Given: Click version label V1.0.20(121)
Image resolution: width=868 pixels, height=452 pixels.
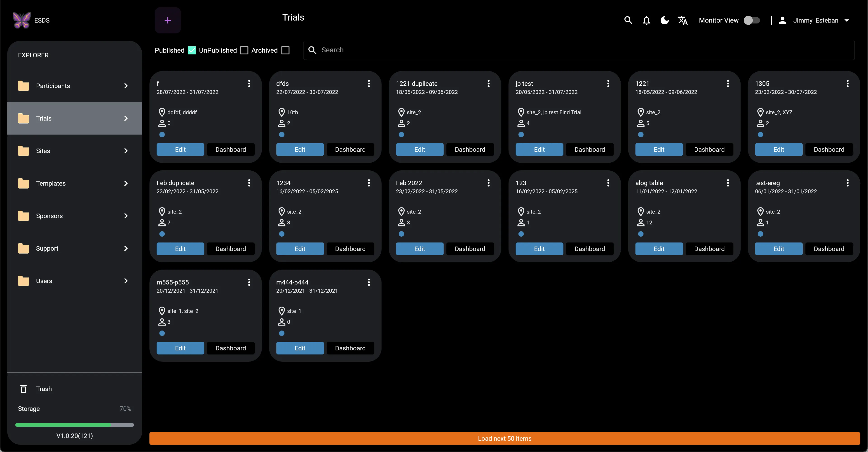Looking at the screenshot, I should 75,436.
